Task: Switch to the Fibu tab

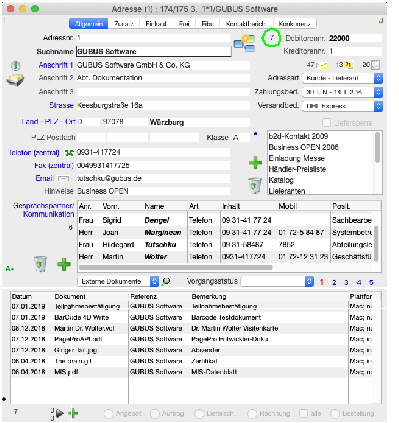Action: (x=207, y=24)
